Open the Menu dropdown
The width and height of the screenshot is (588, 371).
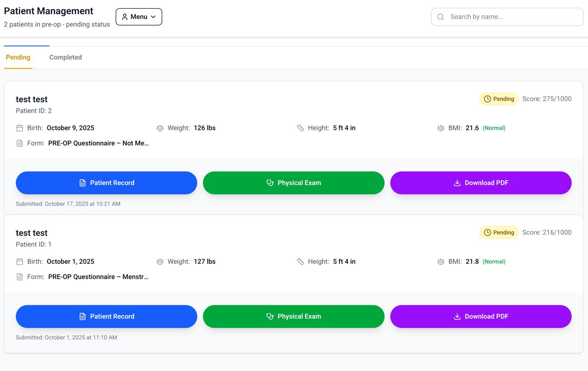(x=139, y=17)
